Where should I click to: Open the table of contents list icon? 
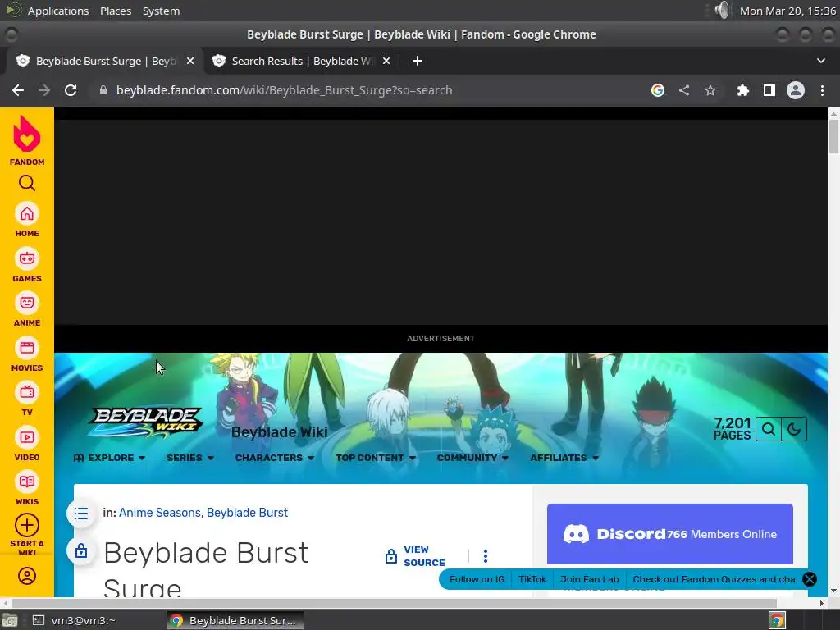(81, 514)
